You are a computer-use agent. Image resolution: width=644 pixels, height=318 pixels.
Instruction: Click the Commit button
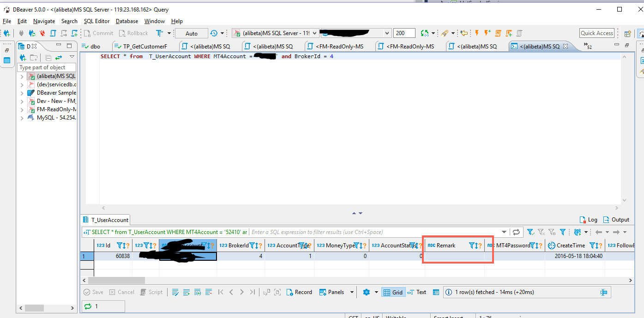pos(98,33)
